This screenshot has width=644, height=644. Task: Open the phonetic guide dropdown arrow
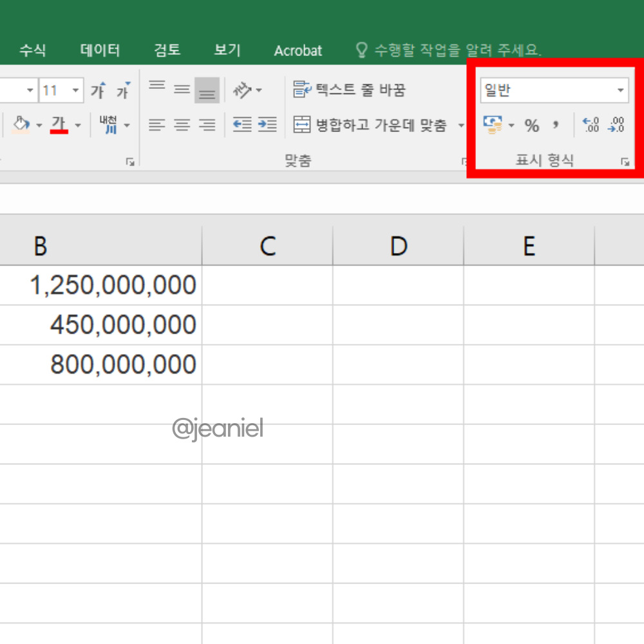point(127,125)
